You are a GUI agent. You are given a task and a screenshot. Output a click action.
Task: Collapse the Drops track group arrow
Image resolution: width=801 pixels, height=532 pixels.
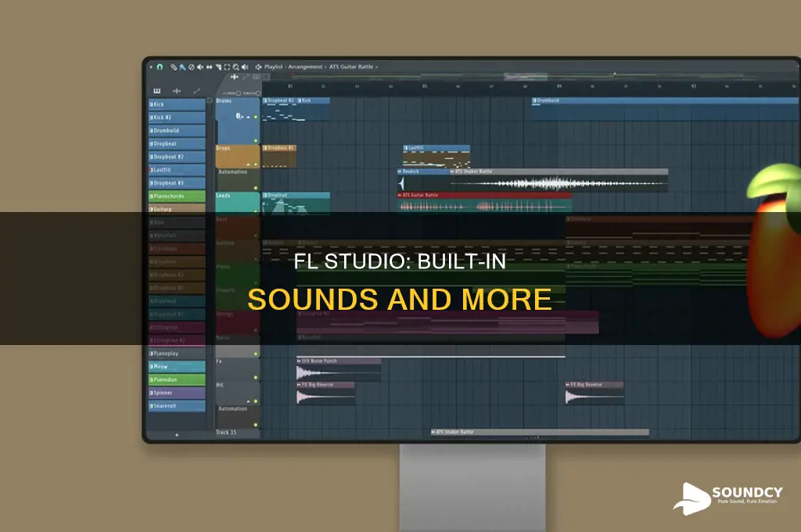coord(249,164)
